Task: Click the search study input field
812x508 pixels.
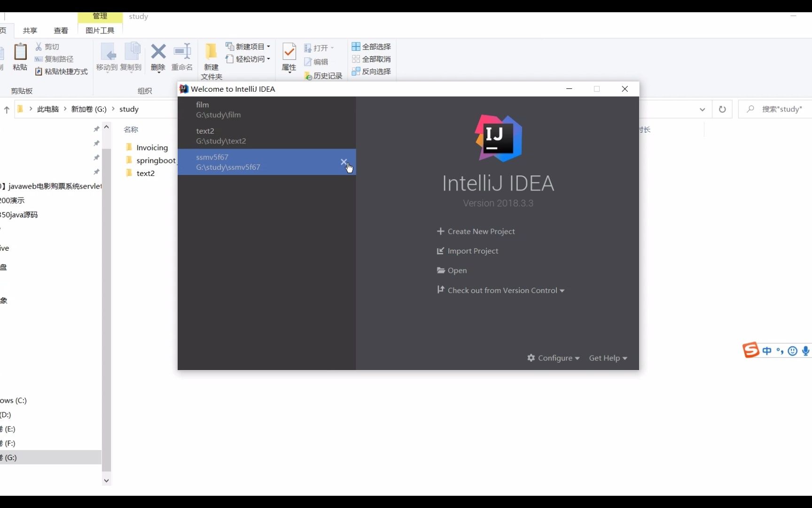Action: pos(775,109)
